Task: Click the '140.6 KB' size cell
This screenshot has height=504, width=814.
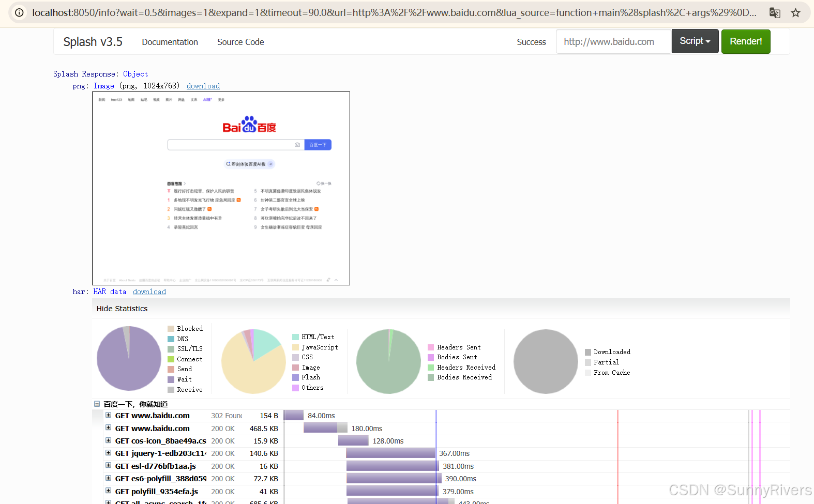Action: [264, 453]
